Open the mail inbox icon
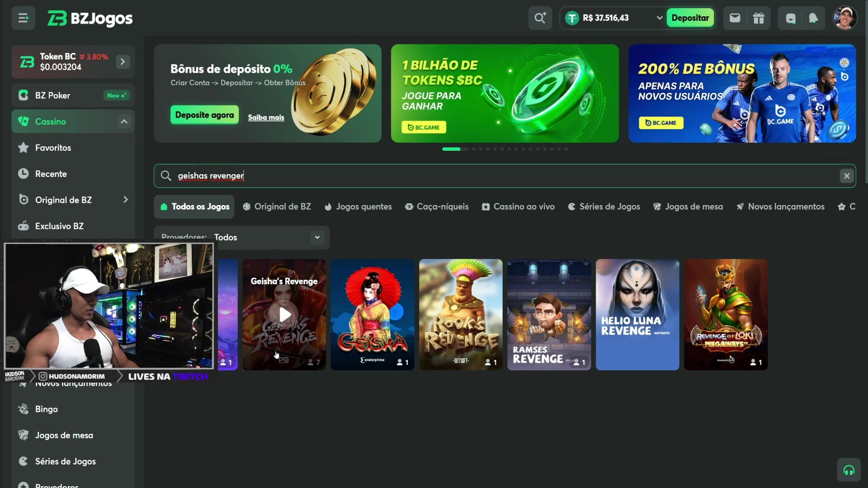Image resolution: width=868 pixels, height=488 pixels. [x=735, y=18]
